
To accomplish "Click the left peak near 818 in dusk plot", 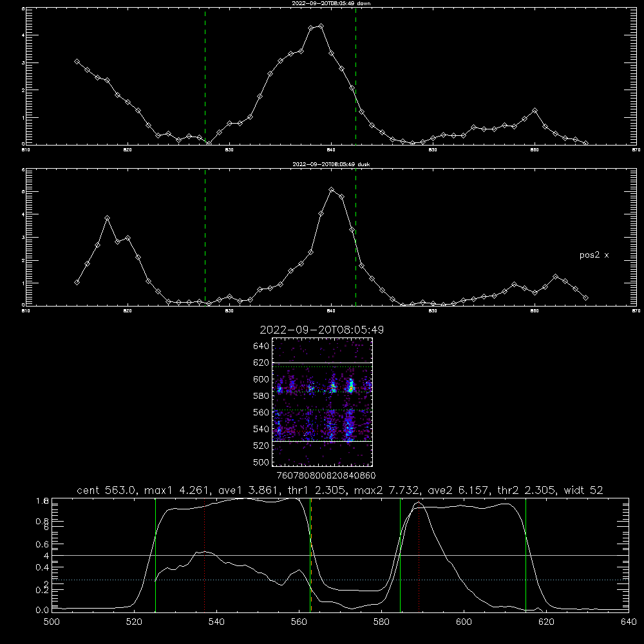I will tap(107, 218).
